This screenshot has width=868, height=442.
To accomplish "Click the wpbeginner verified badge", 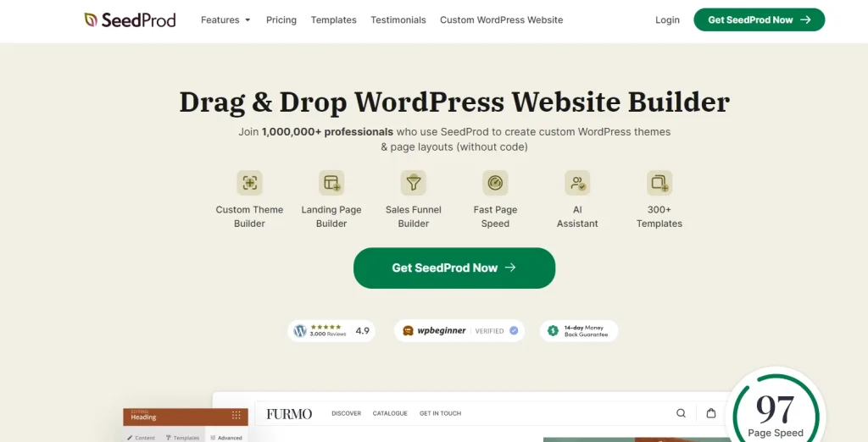I will coord(459,331).
